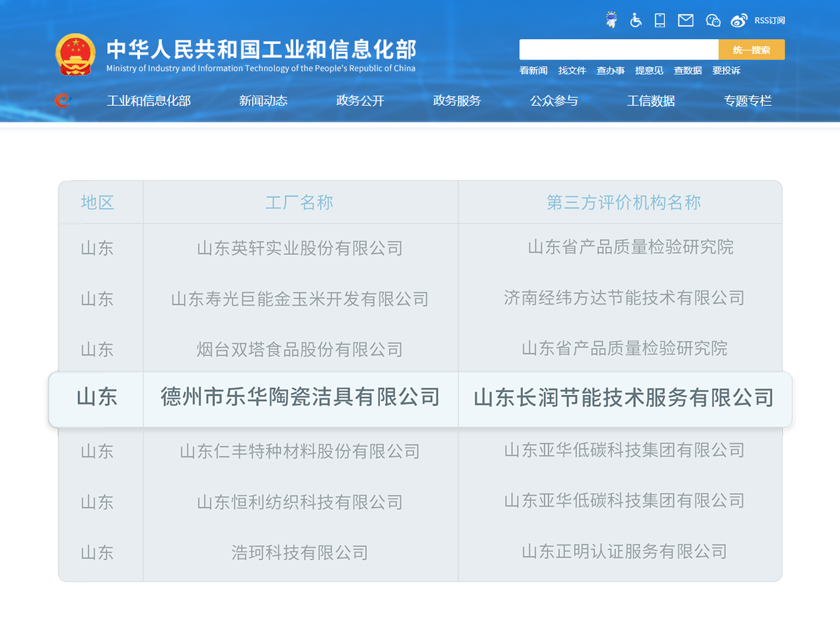Select the 新闻动态 navigation item
This screenshot has width=840, height=640.
coord(263,101)
